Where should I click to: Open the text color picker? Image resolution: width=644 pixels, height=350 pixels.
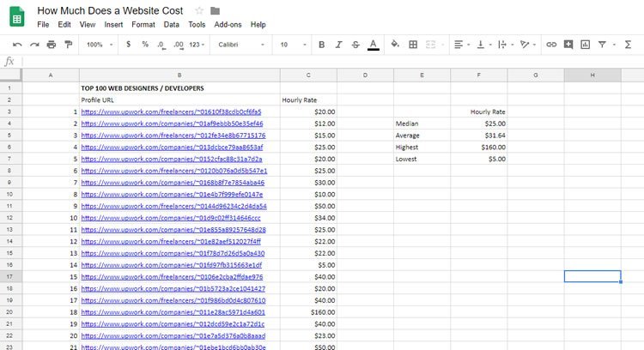pyautogui.click(x=373, y=45)
